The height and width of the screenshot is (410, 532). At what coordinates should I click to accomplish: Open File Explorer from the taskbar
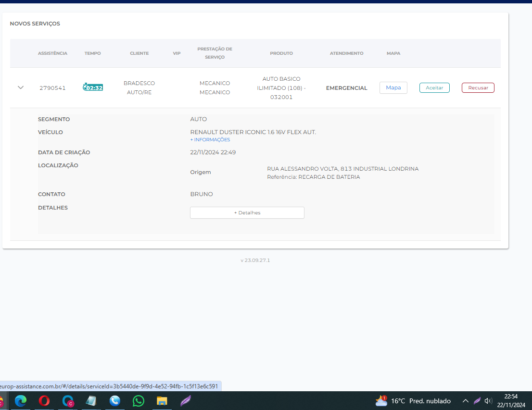point(162,401)
